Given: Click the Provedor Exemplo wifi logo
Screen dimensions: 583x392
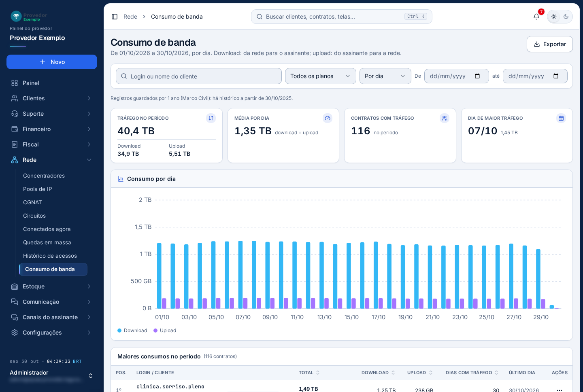Looking at the screenshot, I should click(x=16, y=16).
